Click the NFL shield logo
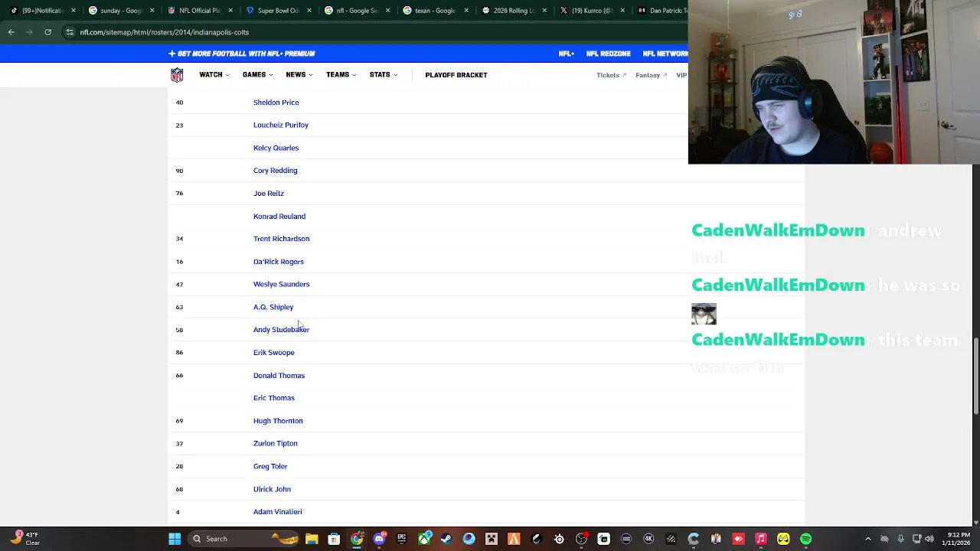The height and width of the screenshot is (551, 980). (177, 75)
